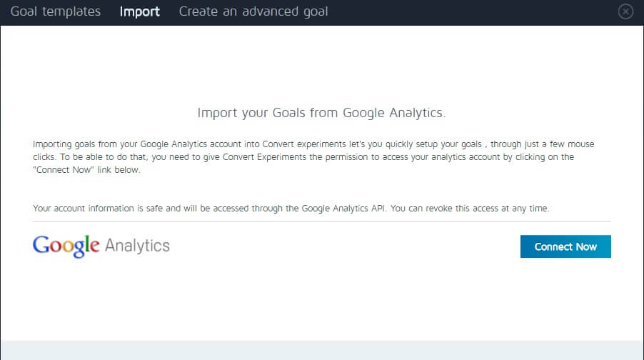This screenshot has height=360, width=644.
Task: Click the "Google Analytics API" phrase
Action: pyautogui.click(x=343, y=208)
